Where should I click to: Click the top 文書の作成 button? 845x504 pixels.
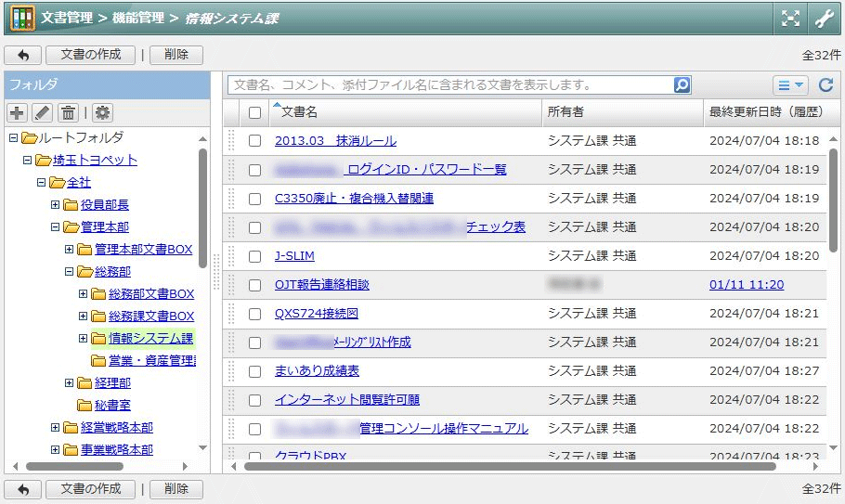coord(90,55)
